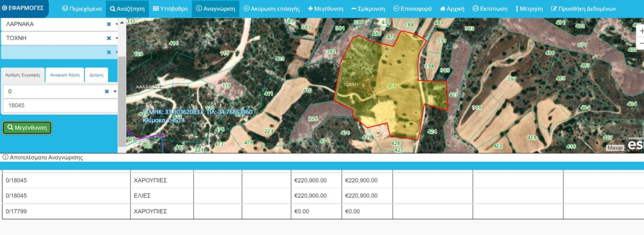Click the Αποτελέσματα Αναγνώρισης panel header

tap(322, 157)
